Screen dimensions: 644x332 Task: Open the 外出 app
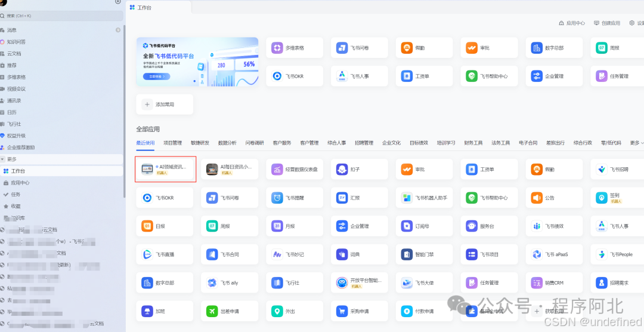(x=295, y=312)
